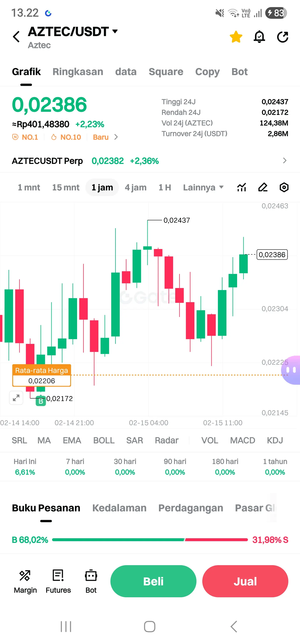Screen dimensions: 300x644
Task: Select the 4 jam timeframe
Action: pyautogui.click(x=136, y=187)
